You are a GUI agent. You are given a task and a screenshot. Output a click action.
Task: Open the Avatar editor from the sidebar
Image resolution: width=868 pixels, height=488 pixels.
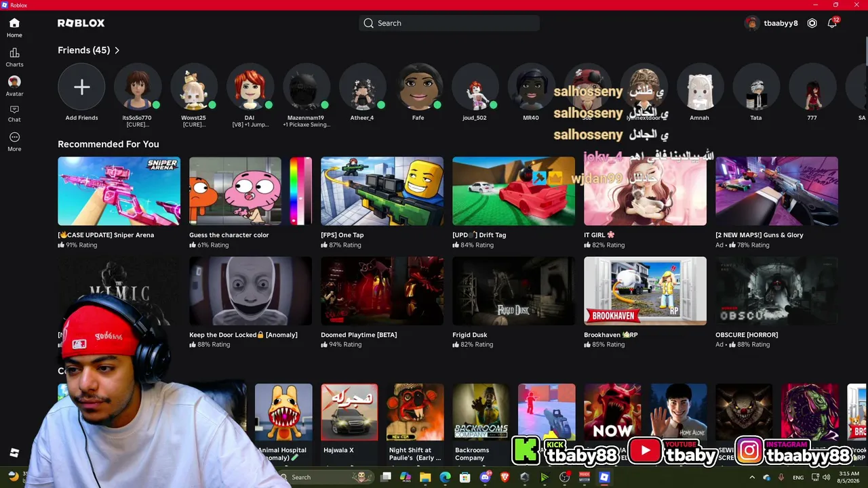[14, 86]
